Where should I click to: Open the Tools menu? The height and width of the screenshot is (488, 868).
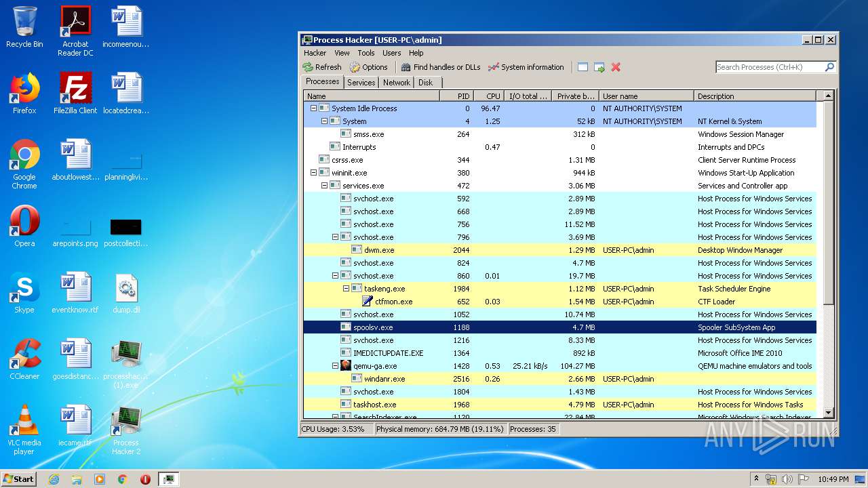pyautogui.click(x=366, y=53)
